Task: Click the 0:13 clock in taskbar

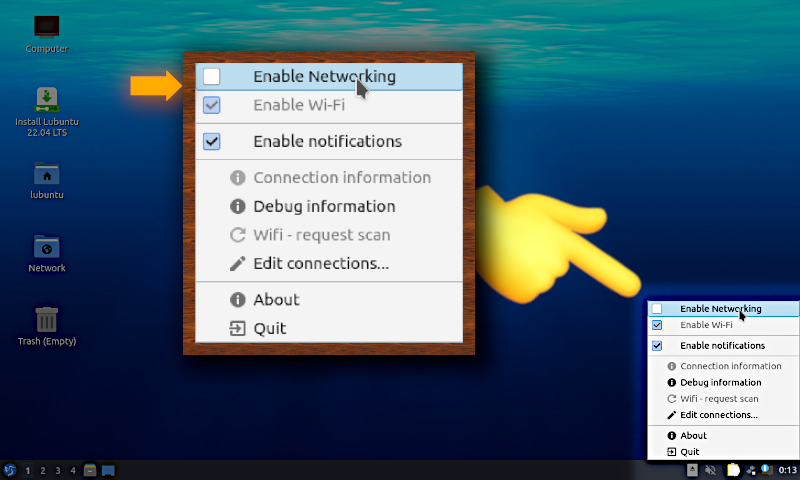Action: tap(788, 470)
